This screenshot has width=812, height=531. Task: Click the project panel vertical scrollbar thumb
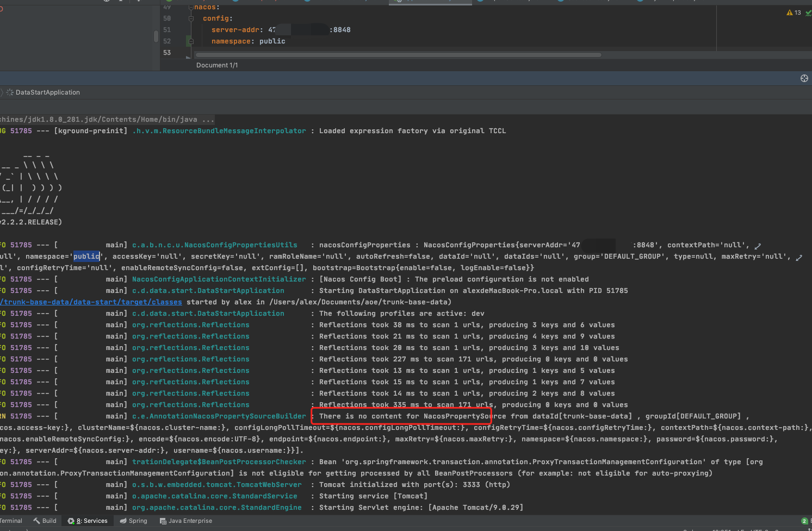(156, 36)
